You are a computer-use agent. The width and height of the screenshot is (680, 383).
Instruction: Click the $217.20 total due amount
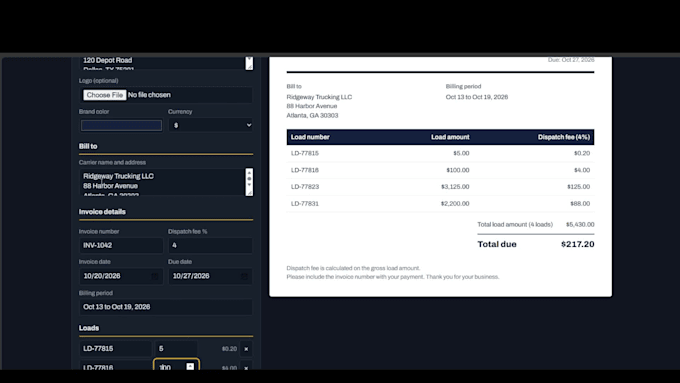(x=578, y=244)
